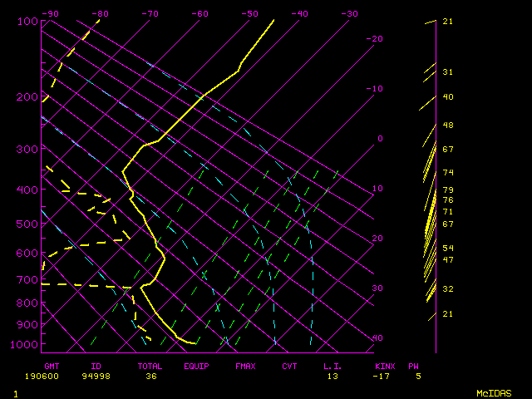Viewport: 532px width, 399px height.
Task: Click the EQUIP label in bottom row
Action: [x=196, y=366]
